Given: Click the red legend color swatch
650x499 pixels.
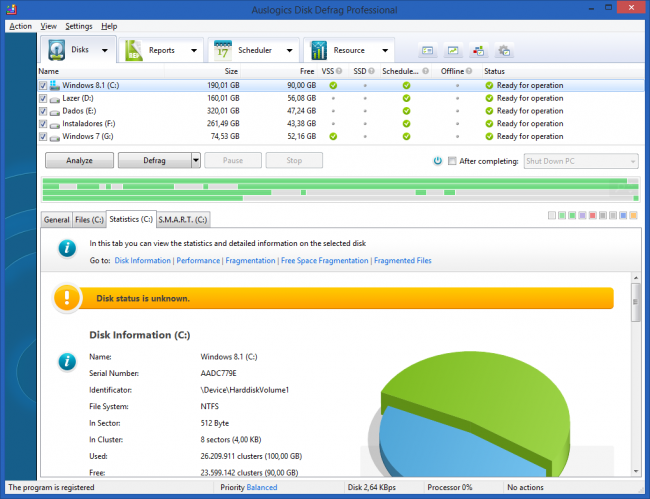Looking at the screenshot, I should [x=593, y=216].
